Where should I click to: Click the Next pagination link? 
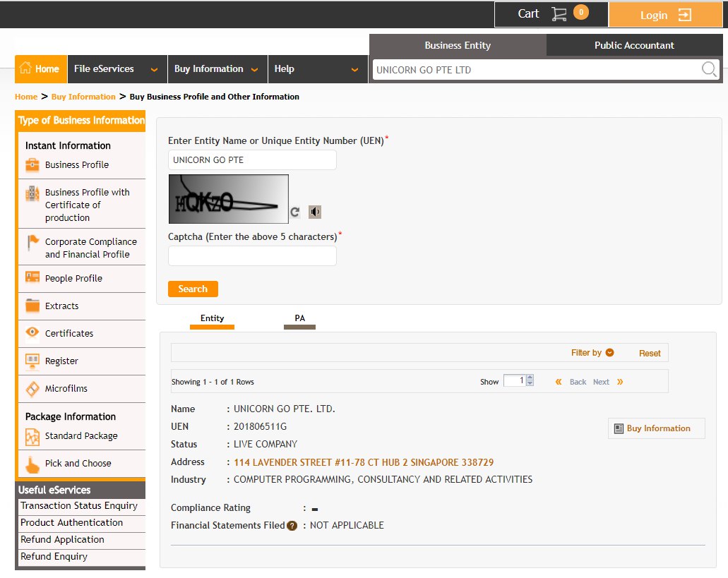pos(601,382)
